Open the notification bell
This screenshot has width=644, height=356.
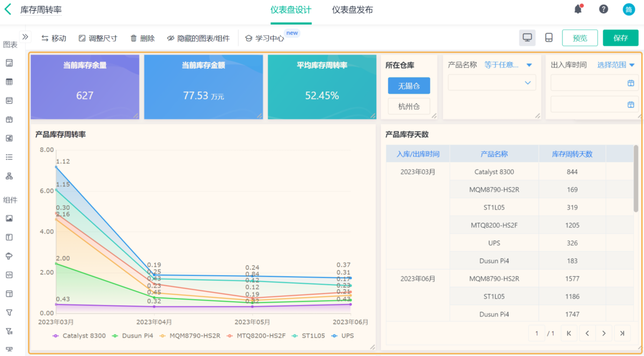click(x=578, y=9)
